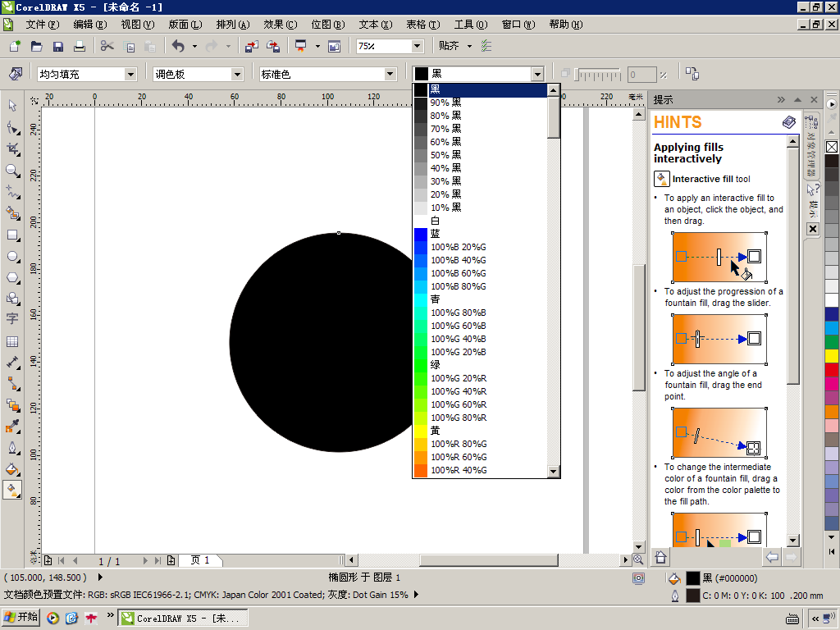Click the horizontal canvas scrollbar thumb
Viewport: 840px width, 630px height.
[x=489, y=559]
